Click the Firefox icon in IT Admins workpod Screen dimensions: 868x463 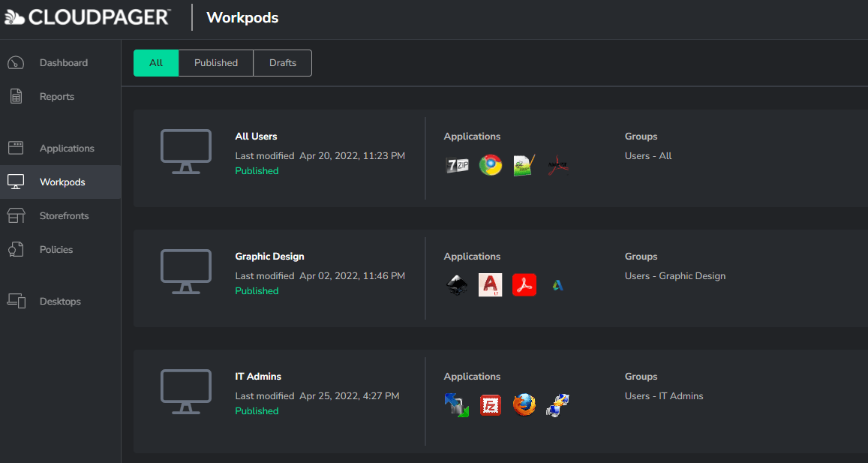click(524, 404)
